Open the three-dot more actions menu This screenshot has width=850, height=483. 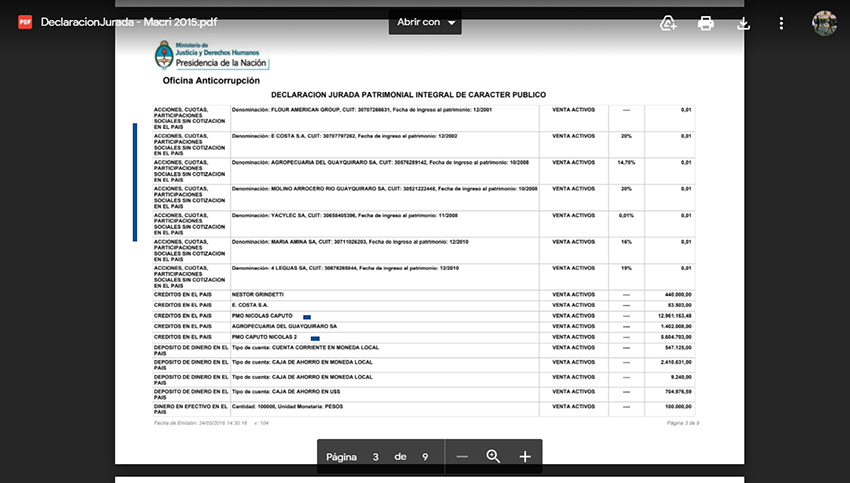(781, 23)
